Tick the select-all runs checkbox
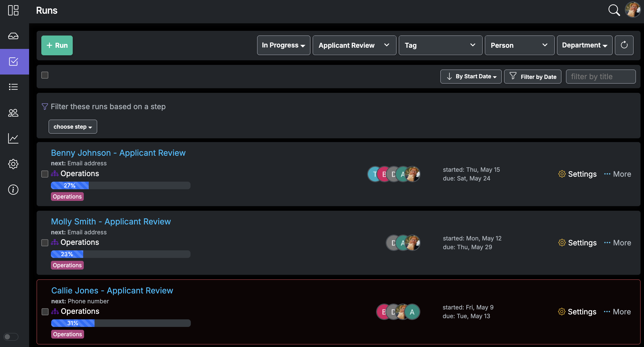Image resolution: width=644 pixels, height=347 pixels. 45,75
